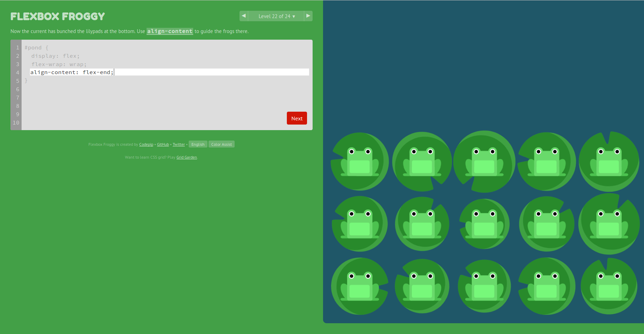Click the second frog in the bottom row
This screenshot has width=644, height=334.
[x=422, y=287]
